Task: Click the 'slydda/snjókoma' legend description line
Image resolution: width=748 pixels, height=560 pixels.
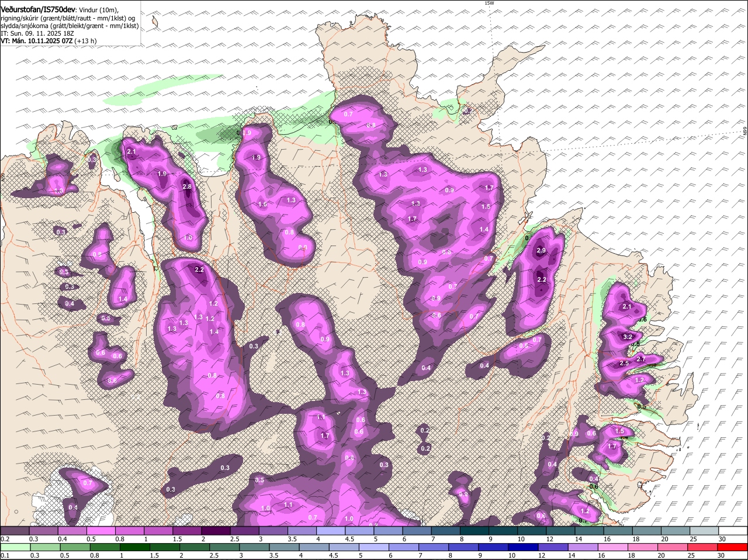Action: (x=69, y=26)
